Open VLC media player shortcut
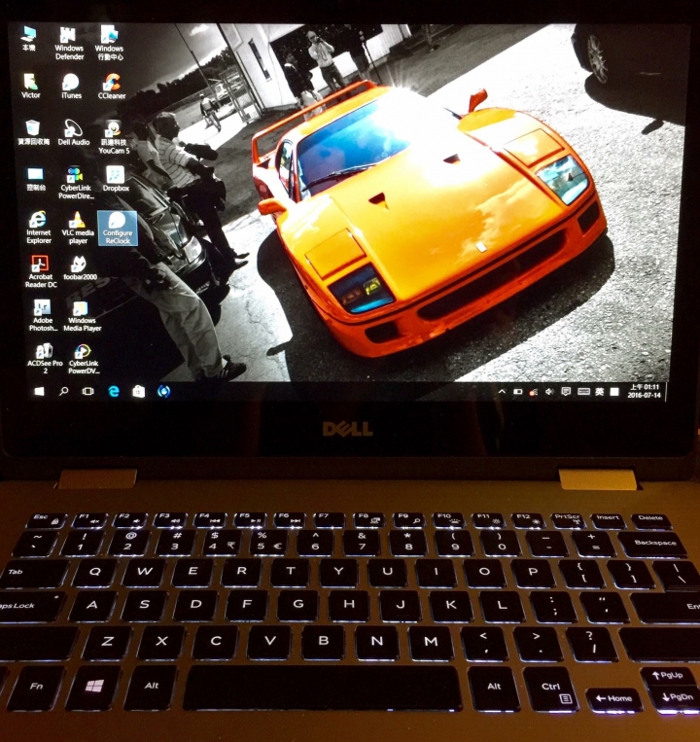 pyautogui.click(x=78, y=229)
